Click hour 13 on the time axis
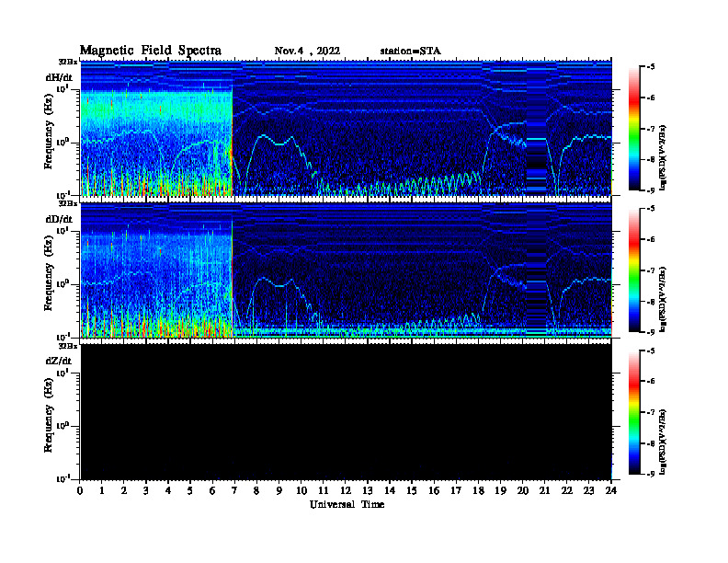This screenshot has width=728, height=563. [368, 490]
